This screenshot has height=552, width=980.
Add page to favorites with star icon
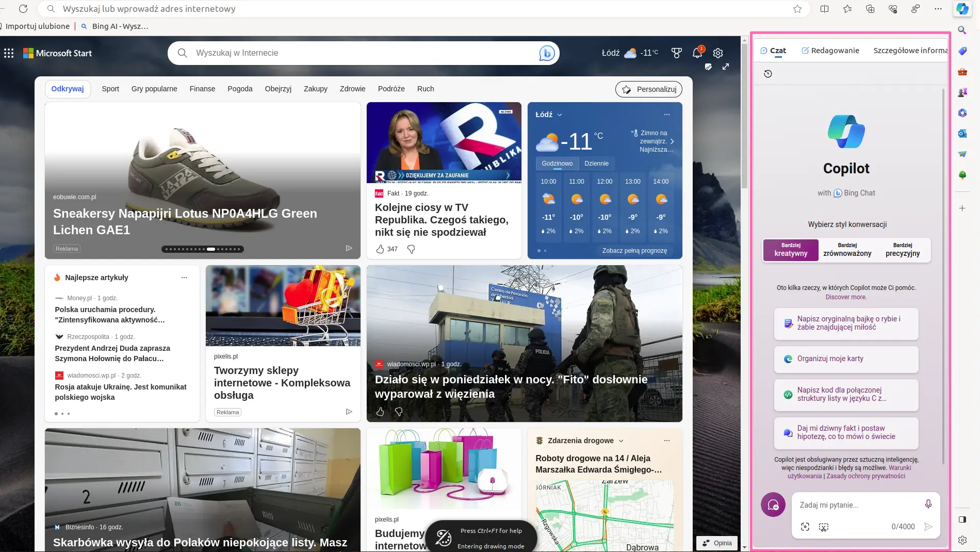tap(797, 9)
